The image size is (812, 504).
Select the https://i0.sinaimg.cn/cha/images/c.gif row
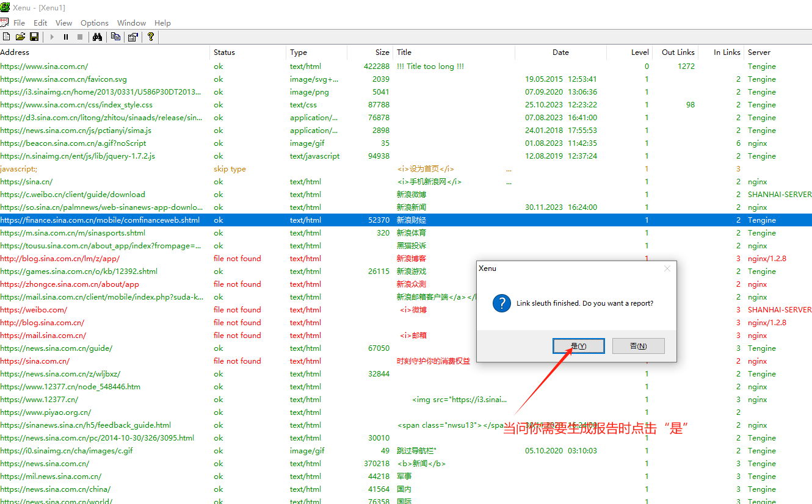coord(406,451)
